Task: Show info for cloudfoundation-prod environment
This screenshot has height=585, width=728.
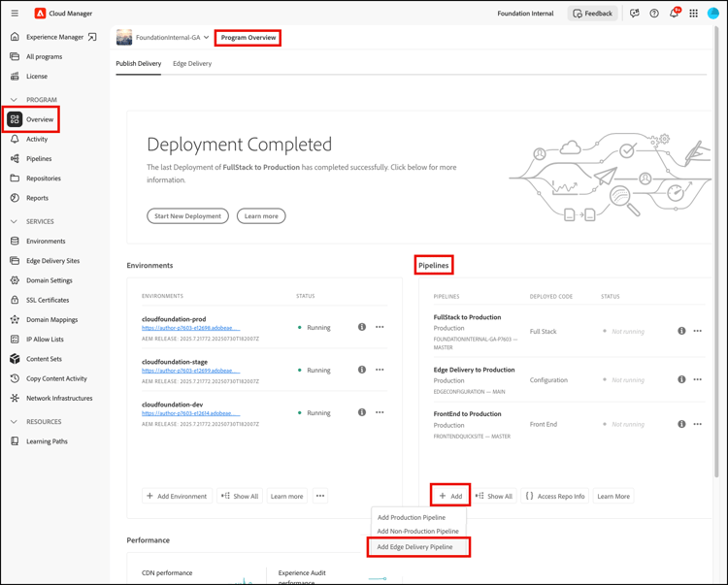Action: [x=362, y=327]
